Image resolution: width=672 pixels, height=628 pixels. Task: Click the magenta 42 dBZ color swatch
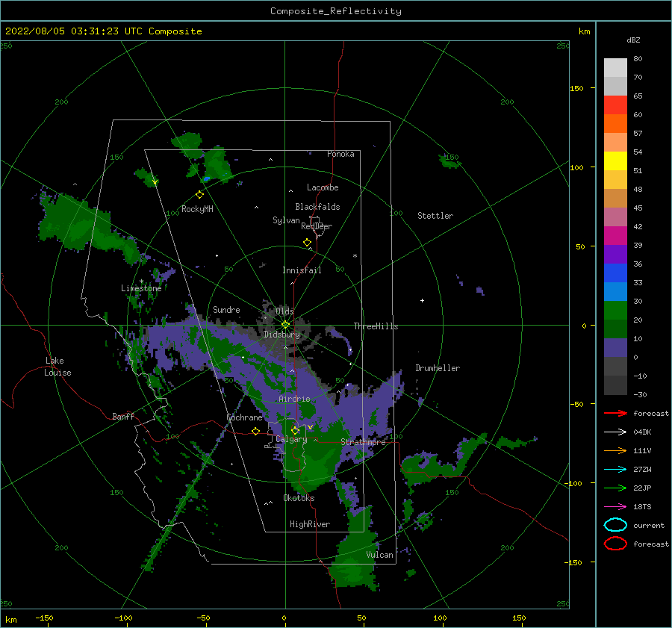[x=615, y=236]
